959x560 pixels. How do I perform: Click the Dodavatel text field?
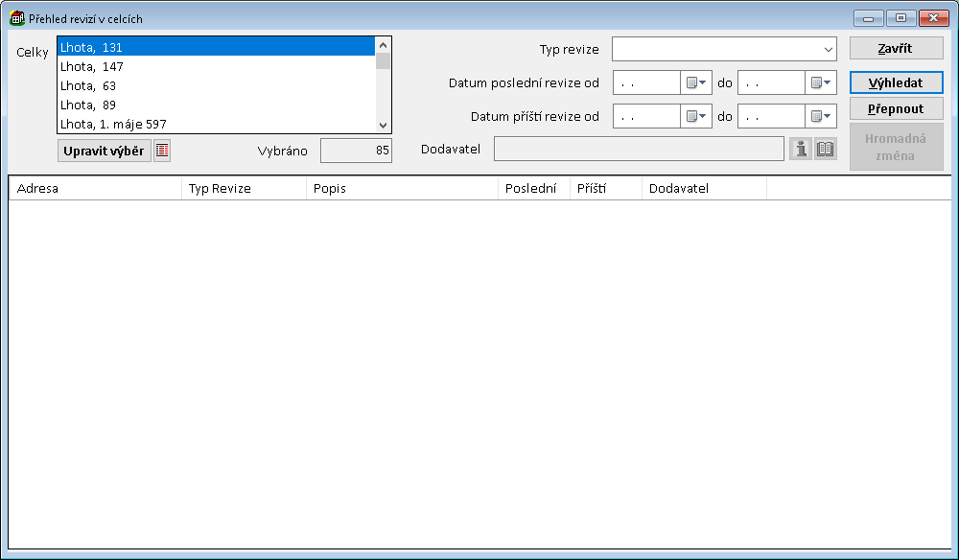[638, 149]
